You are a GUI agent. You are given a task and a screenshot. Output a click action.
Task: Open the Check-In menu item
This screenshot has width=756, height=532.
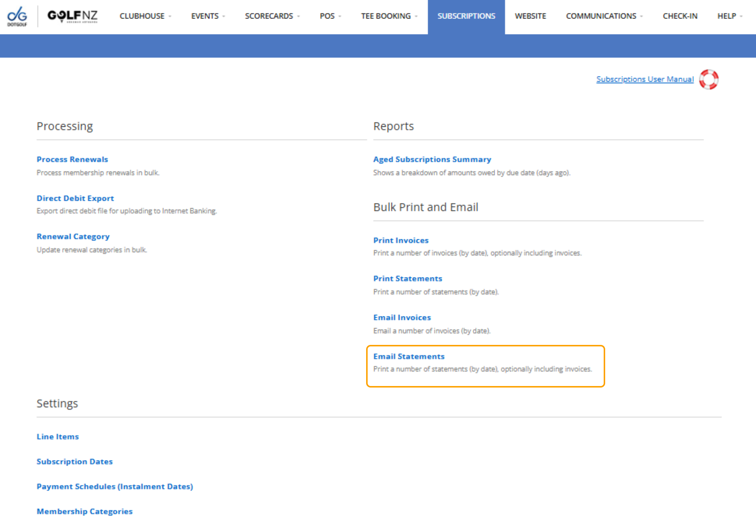coord(680,16)
